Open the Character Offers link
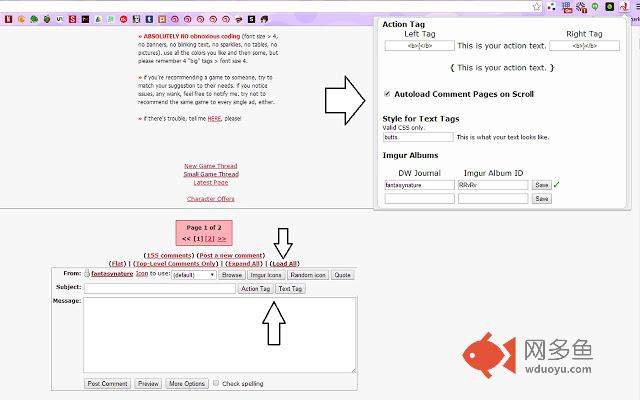Viewport: 640px width, 400px height. point(211,199)
